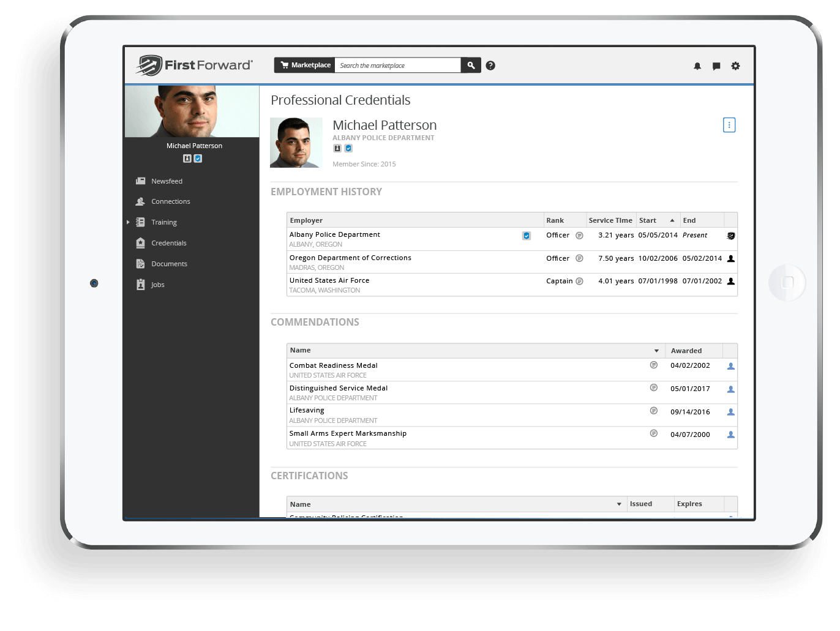Click the Newsfeed sidebar icon

click(140, 181)
